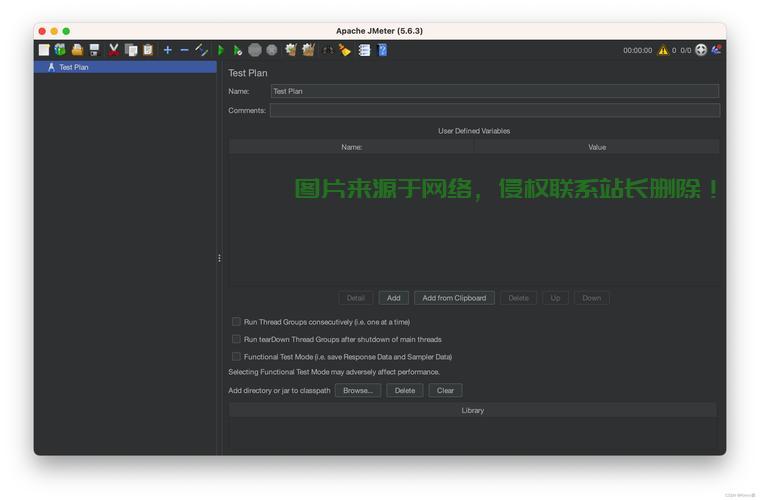This screenshot has height=500, width=760.
Task: Click the Down button
Action: (x=592, y=298)
